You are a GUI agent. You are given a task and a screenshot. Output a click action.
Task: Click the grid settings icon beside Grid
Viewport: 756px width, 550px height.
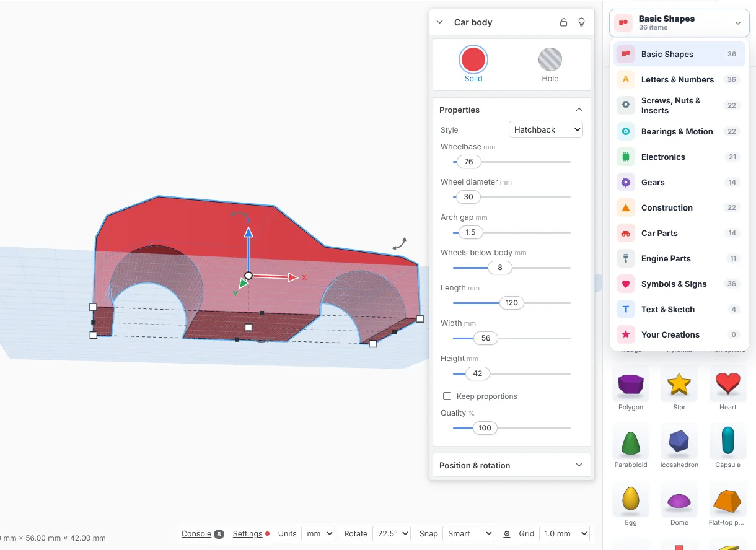(x=507, y=534)
